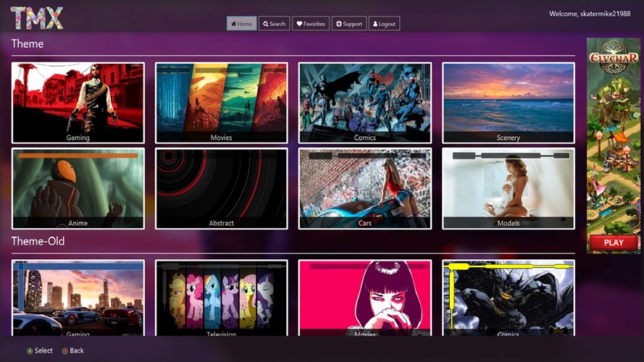Open the Gaming theme category under Theme

click(78, 103)
